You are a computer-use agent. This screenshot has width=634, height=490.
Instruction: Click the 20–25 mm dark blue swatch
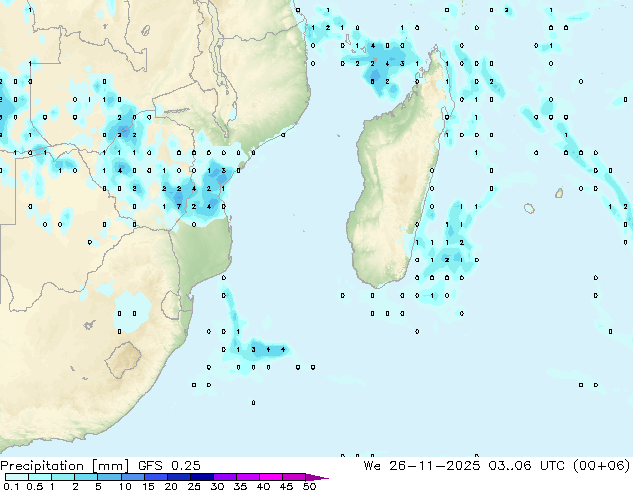pos(178,477)
